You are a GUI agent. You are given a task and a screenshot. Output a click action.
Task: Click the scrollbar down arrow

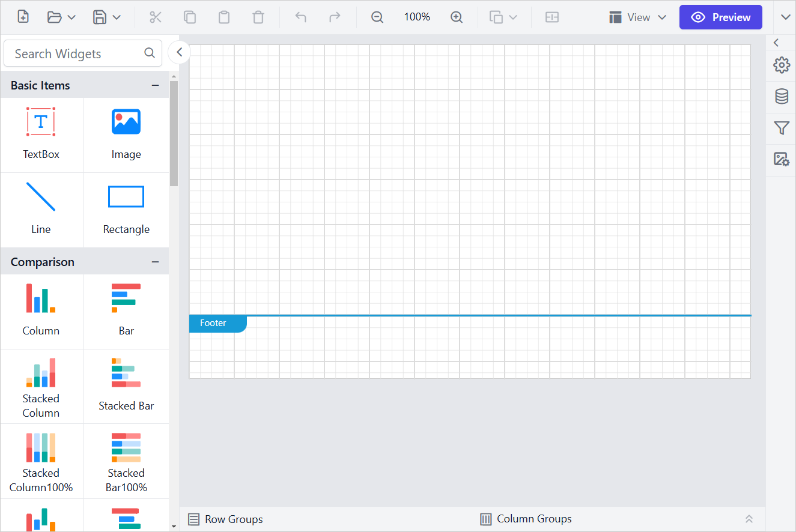174,527
